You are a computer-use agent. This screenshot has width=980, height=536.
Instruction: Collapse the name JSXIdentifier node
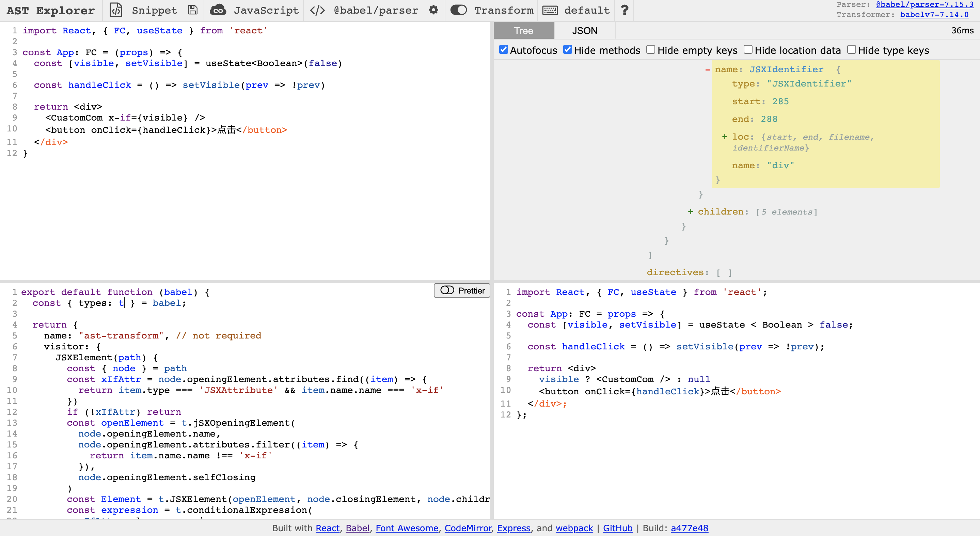pyautogui.click(x=707, y=69)
